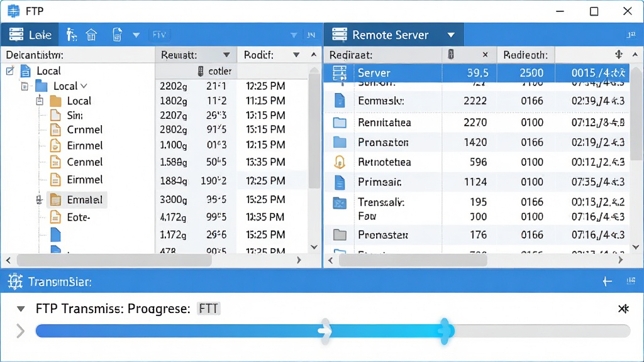Click the Delcantistvn: column header
The width and height of the screenshot is (644, 362).
coord(78,55)
